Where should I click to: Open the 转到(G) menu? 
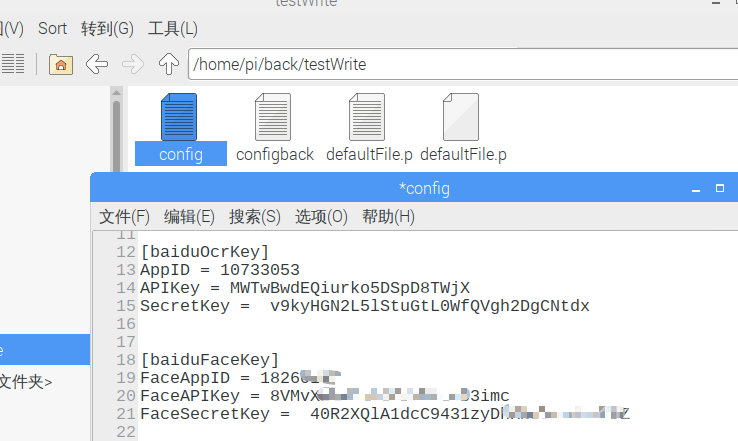point(107,29)
